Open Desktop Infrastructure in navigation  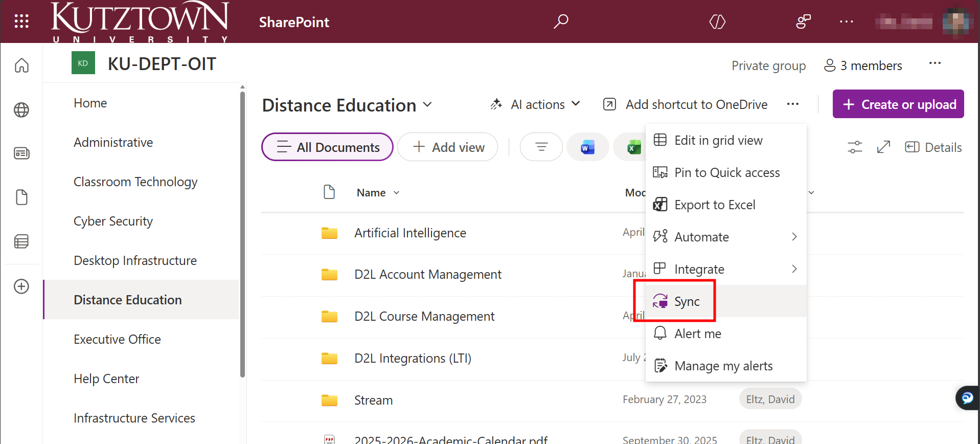click(135, 260)
